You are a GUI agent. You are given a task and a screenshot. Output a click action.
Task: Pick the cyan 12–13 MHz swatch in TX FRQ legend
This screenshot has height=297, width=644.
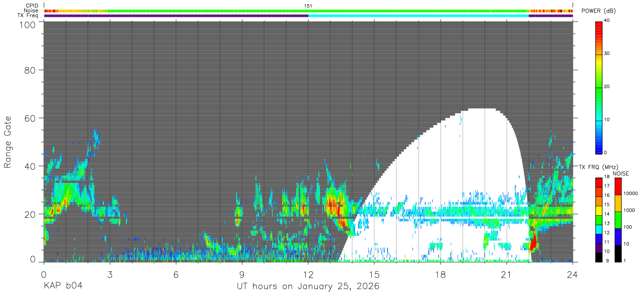click(599, 229)
